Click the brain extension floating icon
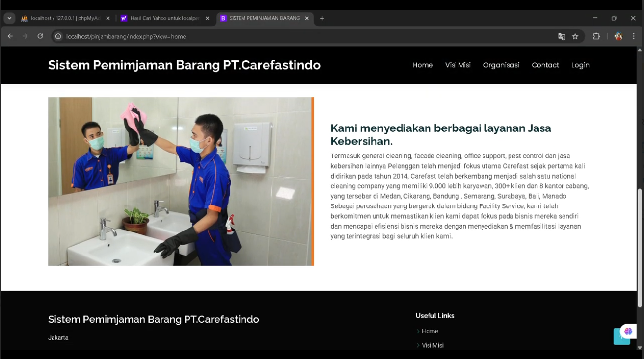 click(x=628, y=331)
